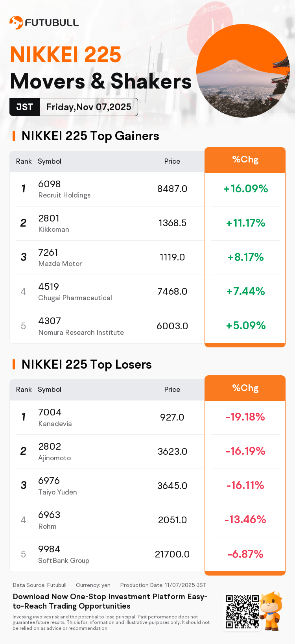Click the Top Gainers %Chg column header
The image size is (295, 644).
[x=245, y=160]
